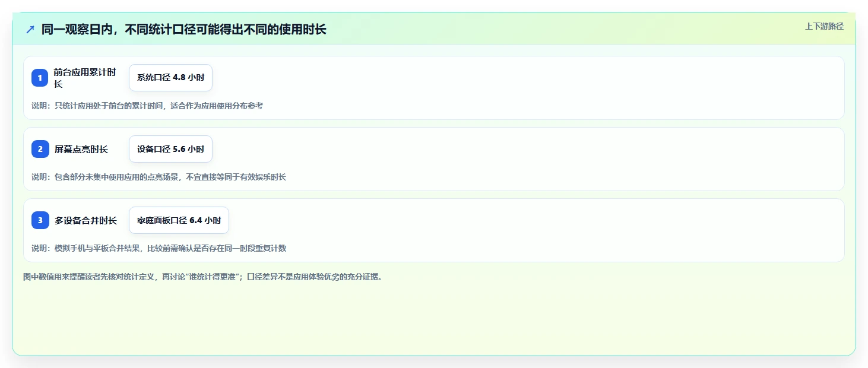Click the description starting 模拟手机与平板合并结果

[159, 248]
